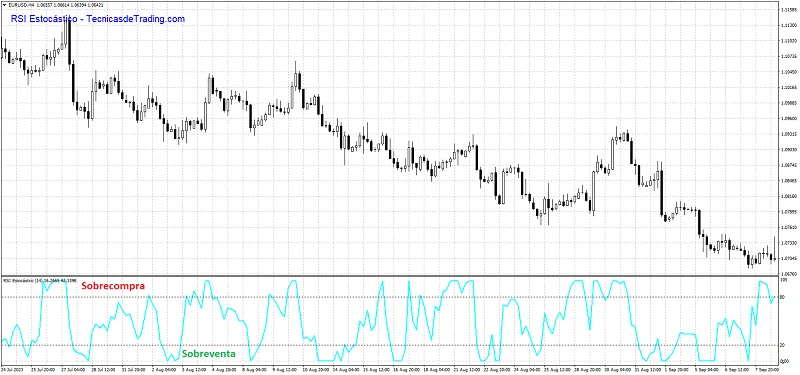Click the 1.09600 price axis label

(x=788, y=118)
